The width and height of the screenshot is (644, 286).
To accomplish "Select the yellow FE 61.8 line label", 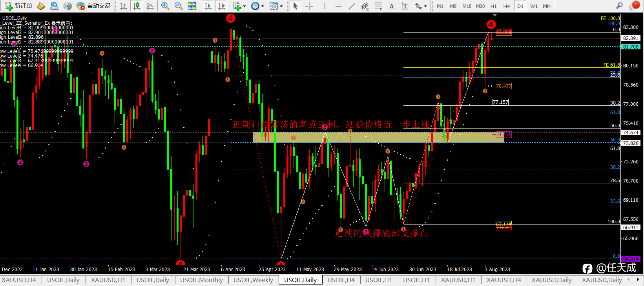I will coord(611,65).
